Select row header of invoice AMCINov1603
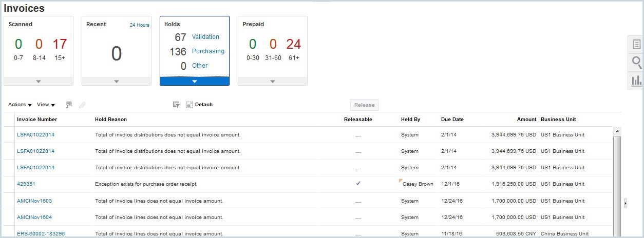This screenshot has height=238, width=644. (x=9, y=201)
